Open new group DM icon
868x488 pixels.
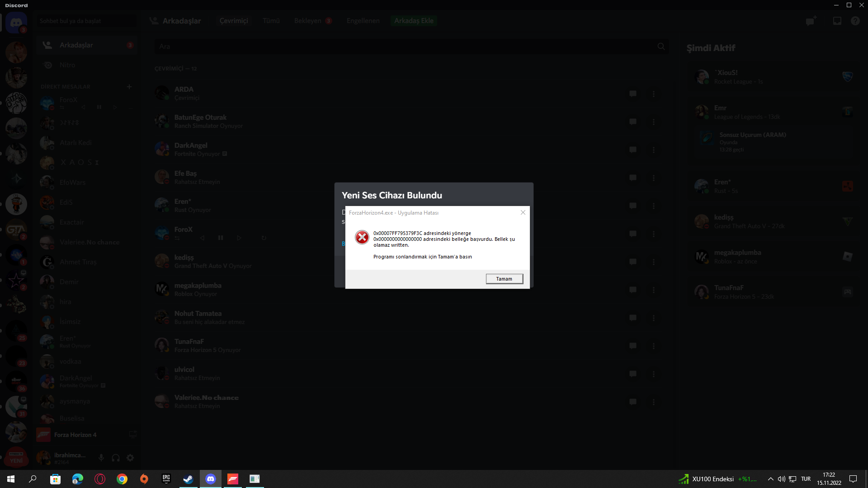[x=811, y=21]
